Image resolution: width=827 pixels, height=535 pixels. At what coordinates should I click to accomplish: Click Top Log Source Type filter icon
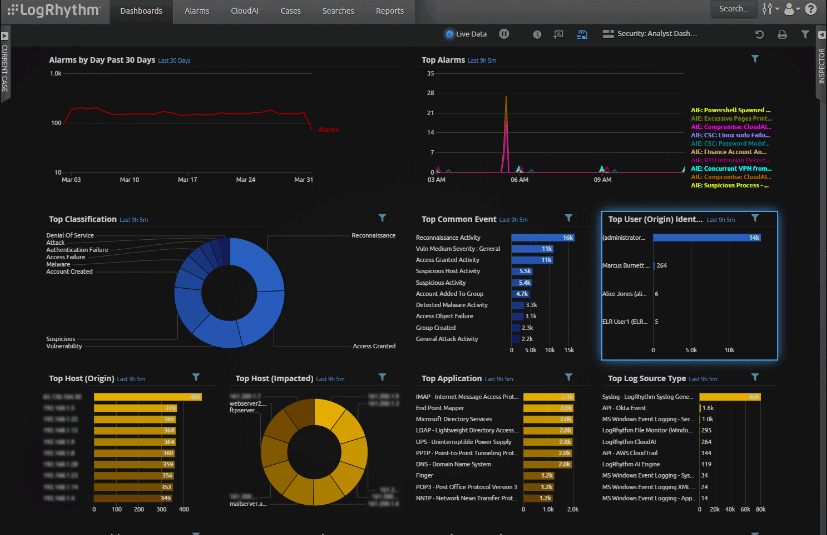pyautogui.click(x=755, y=377)
